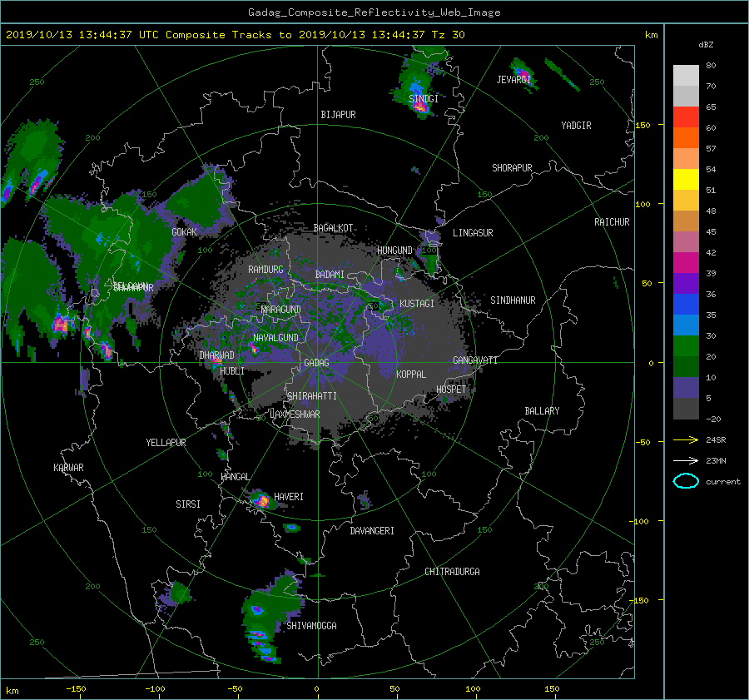Click the SIRSI city label

click(188, 504)
